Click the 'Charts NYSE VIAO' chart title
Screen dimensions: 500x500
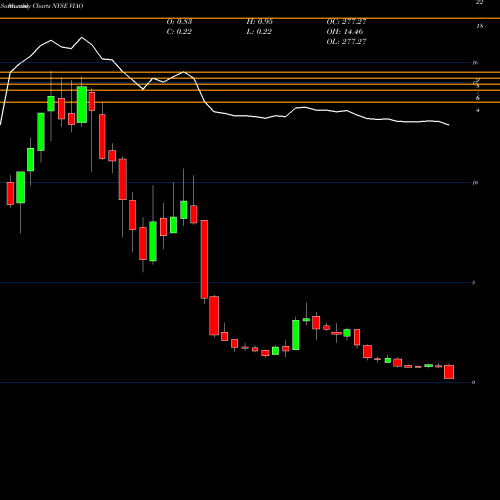click(58, 6)
